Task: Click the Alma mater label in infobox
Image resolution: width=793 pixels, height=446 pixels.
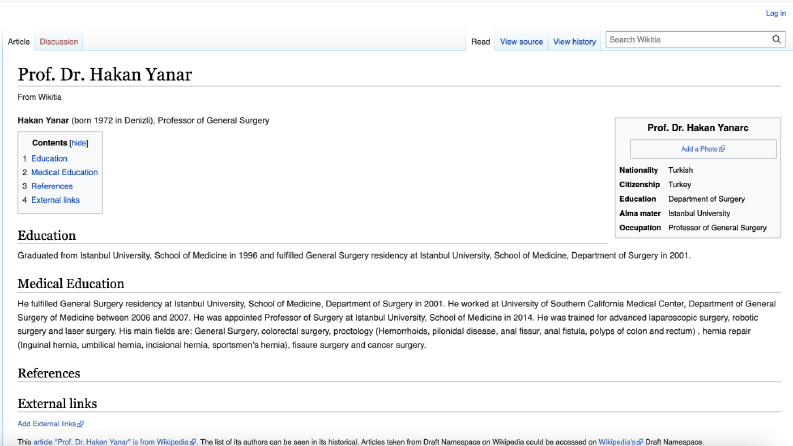Action: [x=640, y=213]
